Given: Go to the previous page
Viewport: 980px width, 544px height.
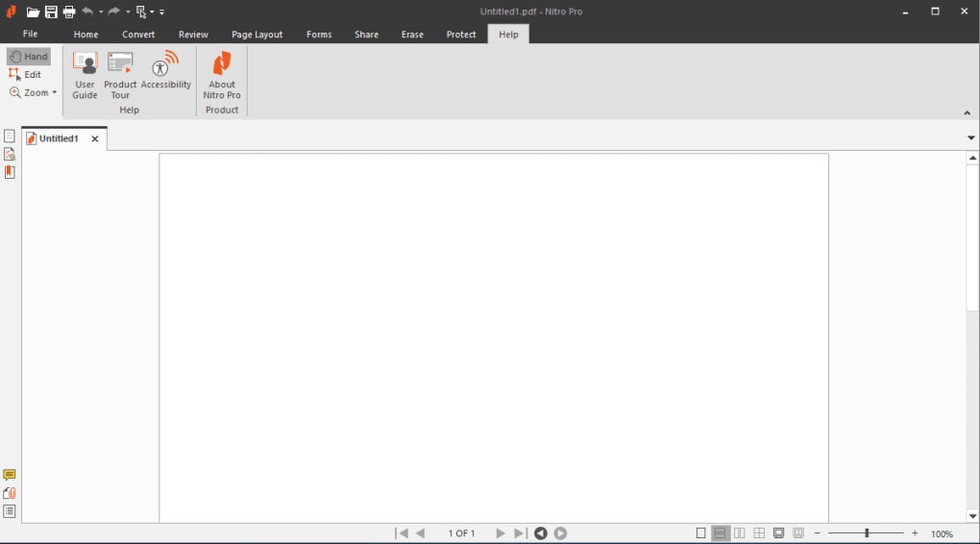Looking at the screenshot, I should [421, 533].
